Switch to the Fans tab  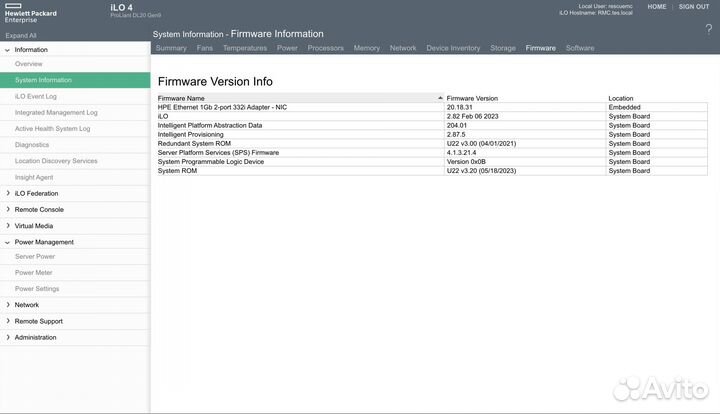pyautogui.click(x=205, y=48)
